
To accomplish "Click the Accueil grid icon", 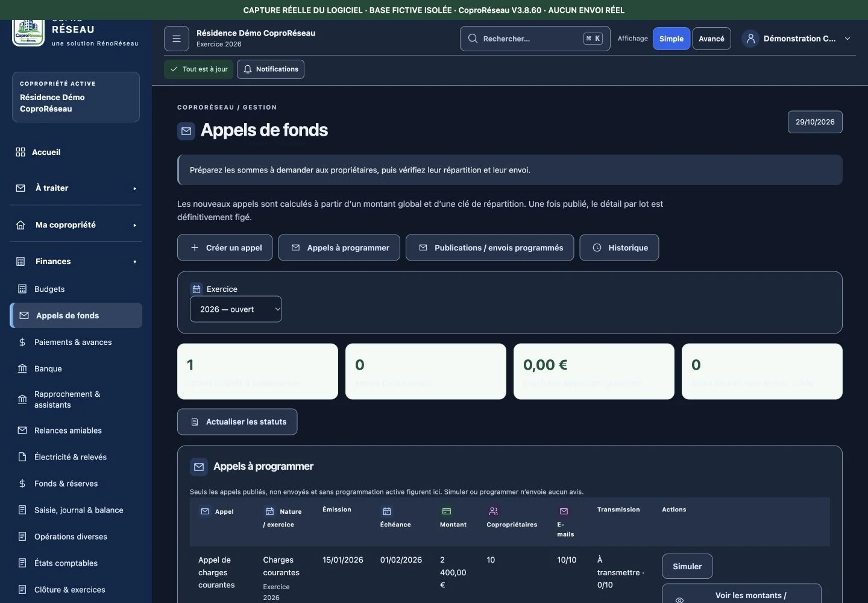I will [20, 152].
